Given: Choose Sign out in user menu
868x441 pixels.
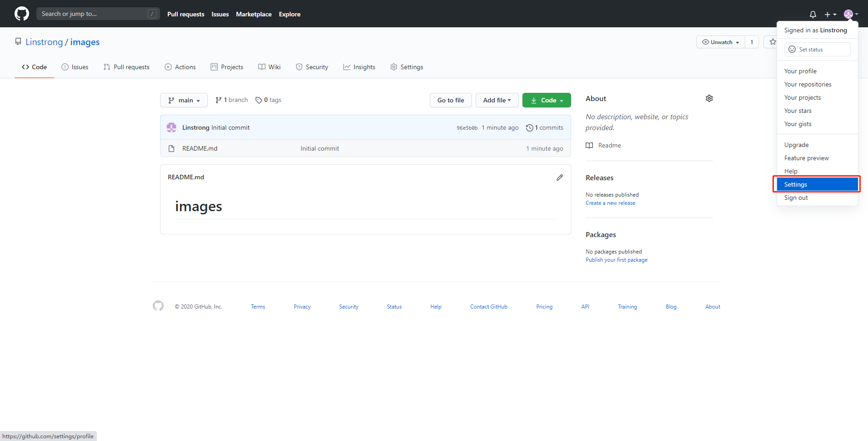Looking at the screenshot, I should 818,198.
